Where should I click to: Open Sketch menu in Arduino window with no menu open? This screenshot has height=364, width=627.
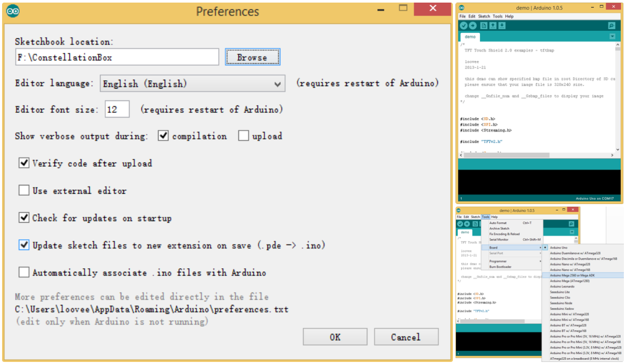pos(484,17)
